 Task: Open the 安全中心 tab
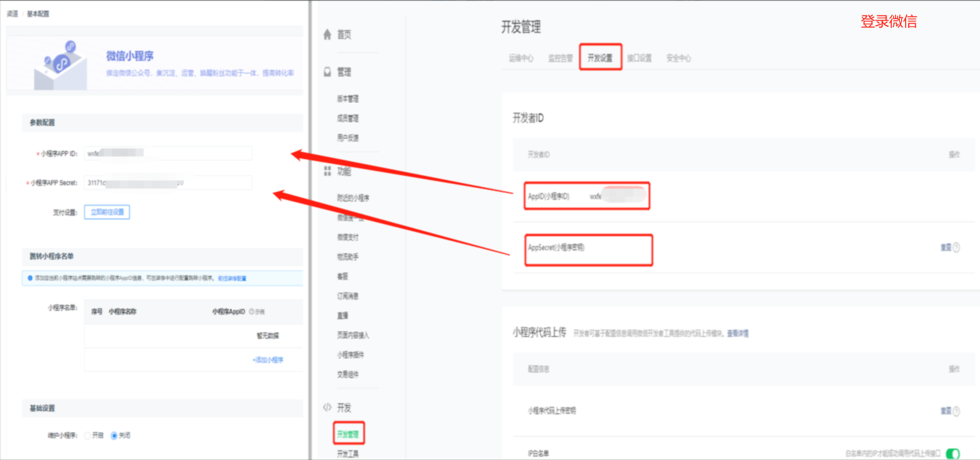point(679,58)
